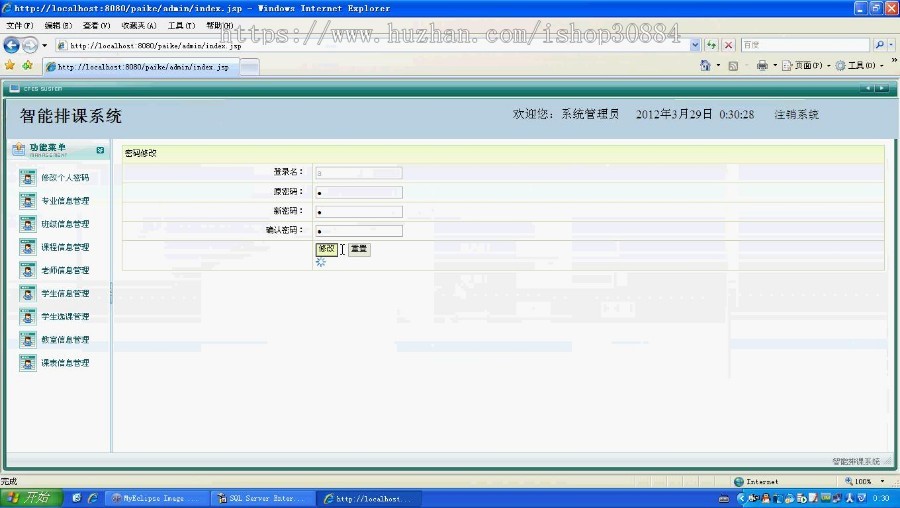Open the 查看(V) menu
Viewport: 900px width, 508px height.
96,26
